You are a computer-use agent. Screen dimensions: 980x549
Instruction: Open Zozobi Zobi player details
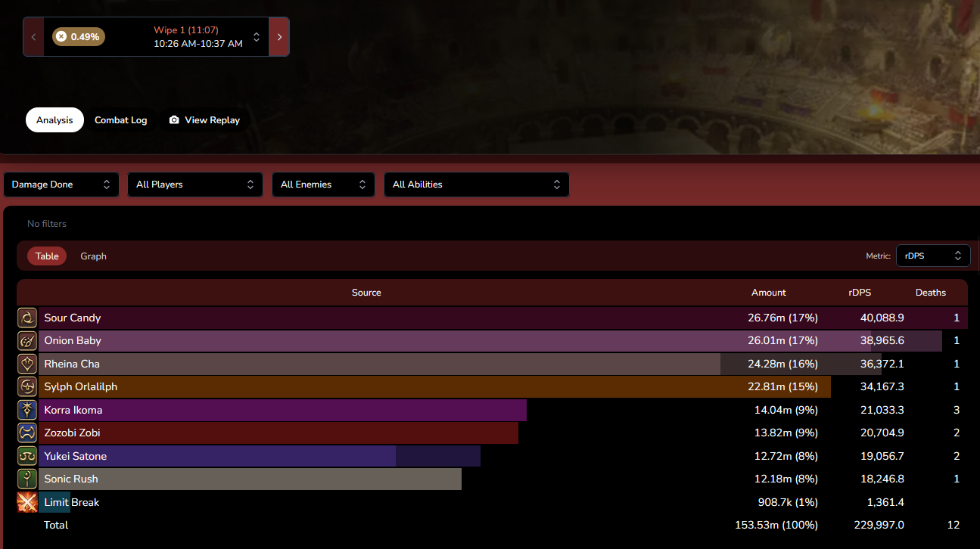pos(73,433)
